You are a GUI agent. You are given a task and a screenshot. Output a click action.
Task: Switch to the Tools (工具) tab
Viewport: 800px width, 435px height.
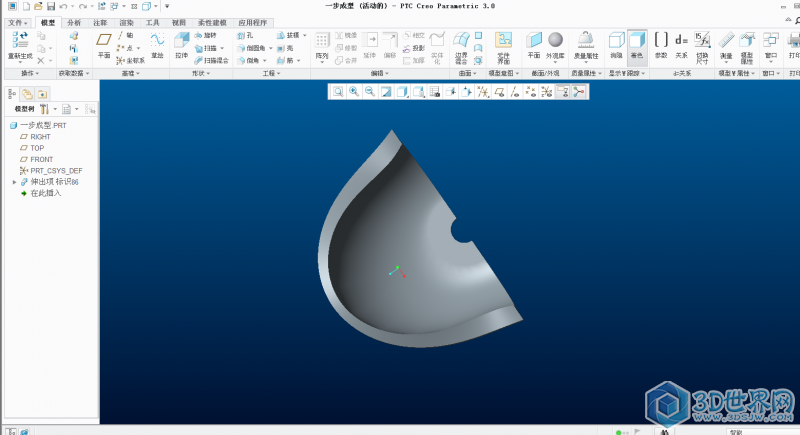(x=153, y=22)
